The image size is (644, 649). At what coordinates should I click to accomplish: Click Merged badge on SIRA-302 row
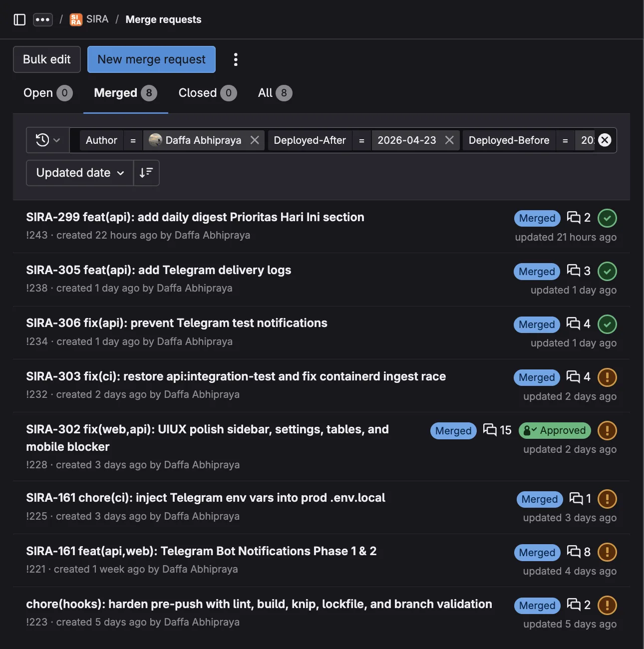coord(453,431)
